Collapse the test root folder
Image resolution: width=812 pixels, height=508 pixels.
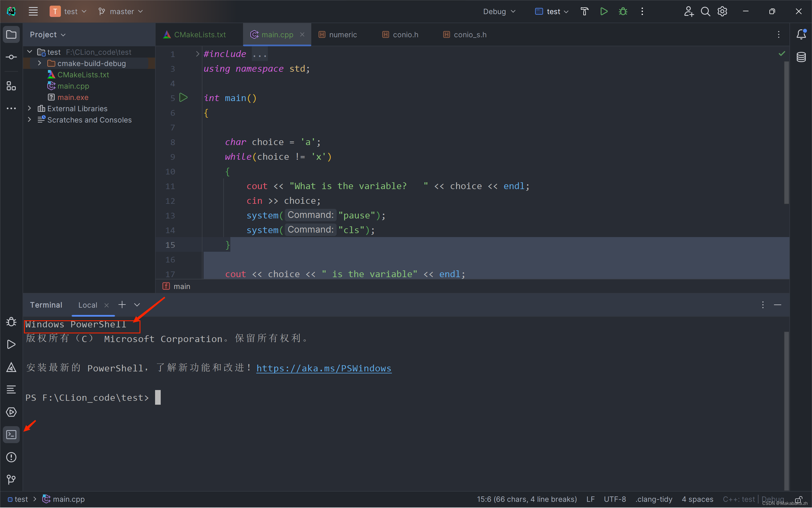30,52
